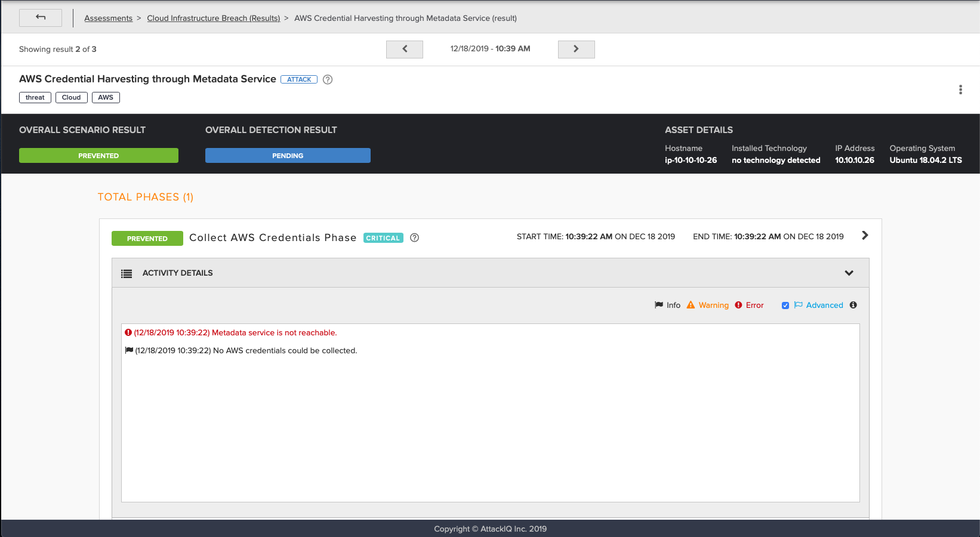Image resolution: width=980 pixels, height=537 pixels.
Task: Click the green PREVENTED scenario result bar
Action: [x=98, y=156]
